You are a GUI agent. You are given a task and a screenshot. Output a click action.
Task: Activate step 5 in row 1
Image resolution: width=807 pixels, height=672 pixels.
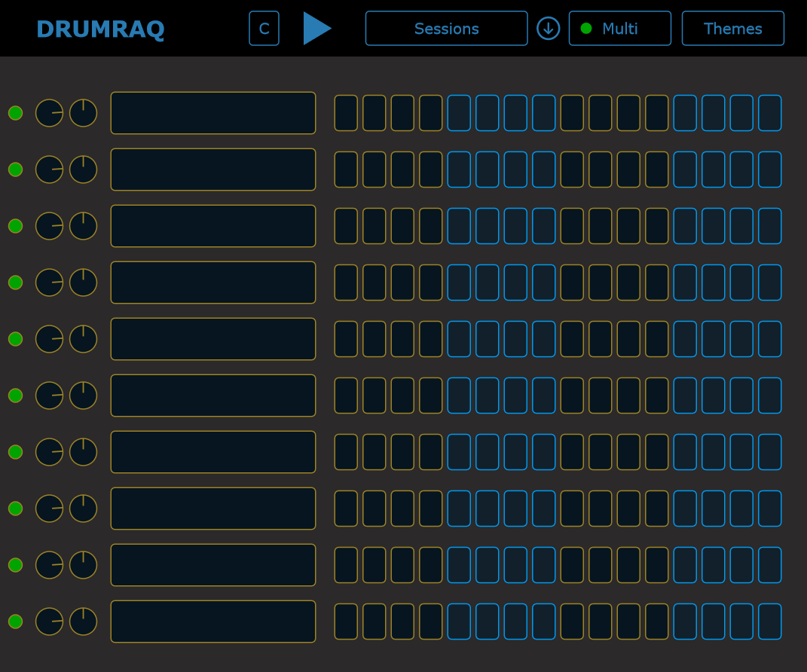coord(459,113)
